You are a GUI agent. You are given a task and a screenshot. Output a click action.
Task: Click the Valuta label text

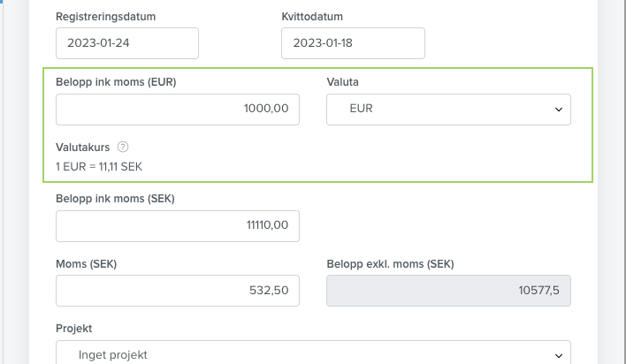(x=342, y=82)
